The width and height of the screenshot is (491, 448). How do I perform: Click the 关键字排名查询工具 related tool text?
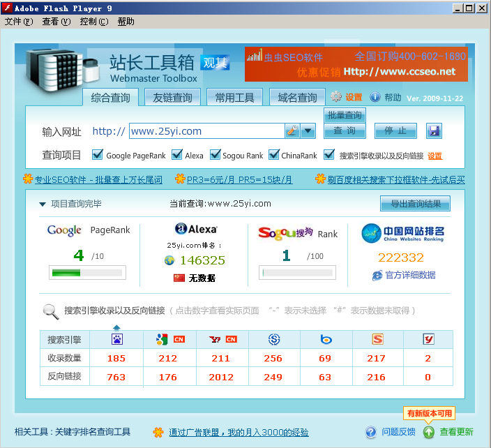(93, 432)
